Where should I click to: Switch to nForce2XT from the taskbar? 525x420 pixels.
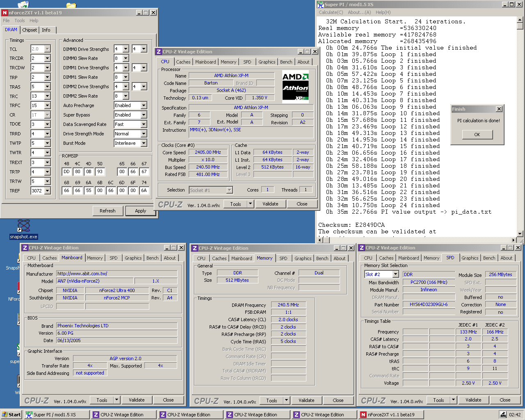pyautogui.click(x=391, y=415)
